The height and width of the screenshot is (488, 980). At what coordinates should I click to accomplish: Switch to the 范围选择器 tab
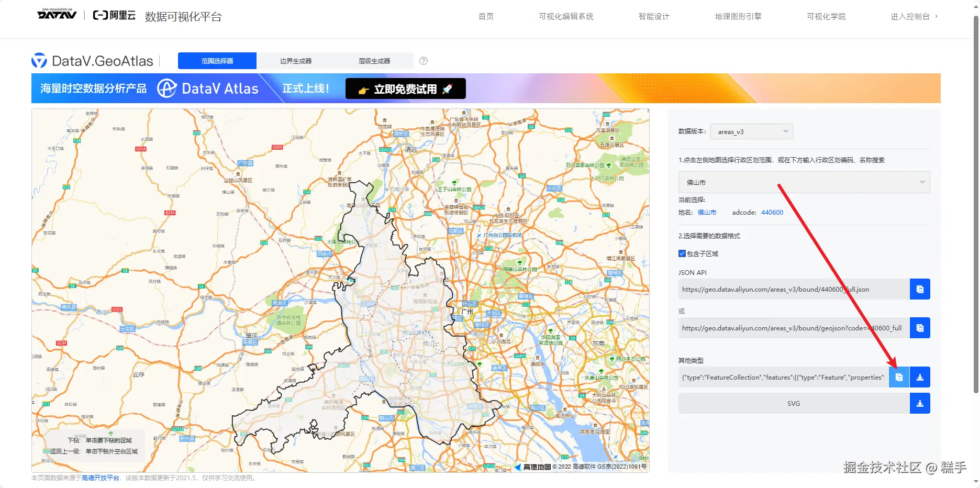point(217,61)
